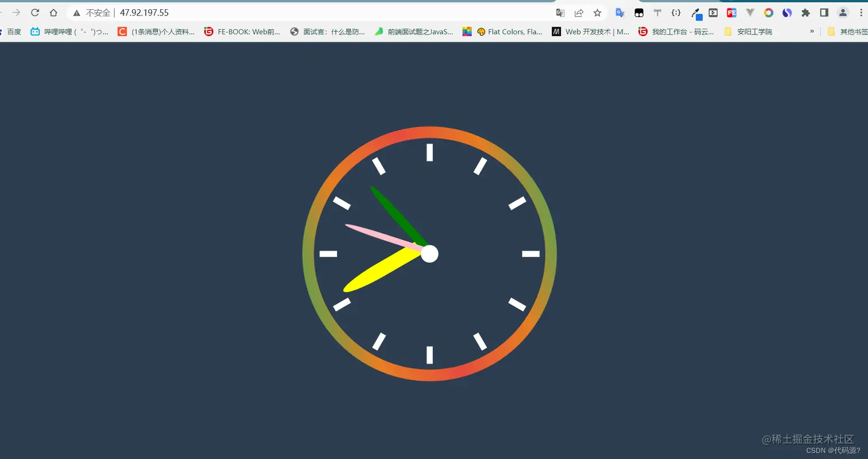
Task: Toggle the browser side panel
Action: click(x=824, y=13)
